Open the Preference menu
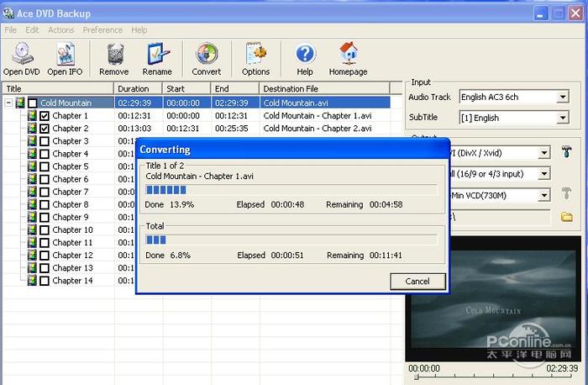The width and height of the screenshot is (588, 385). pos(102,30)
